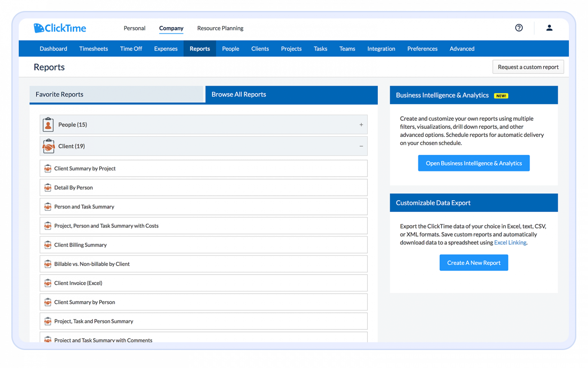Open the user profile icon

click(x=549, y=28)
